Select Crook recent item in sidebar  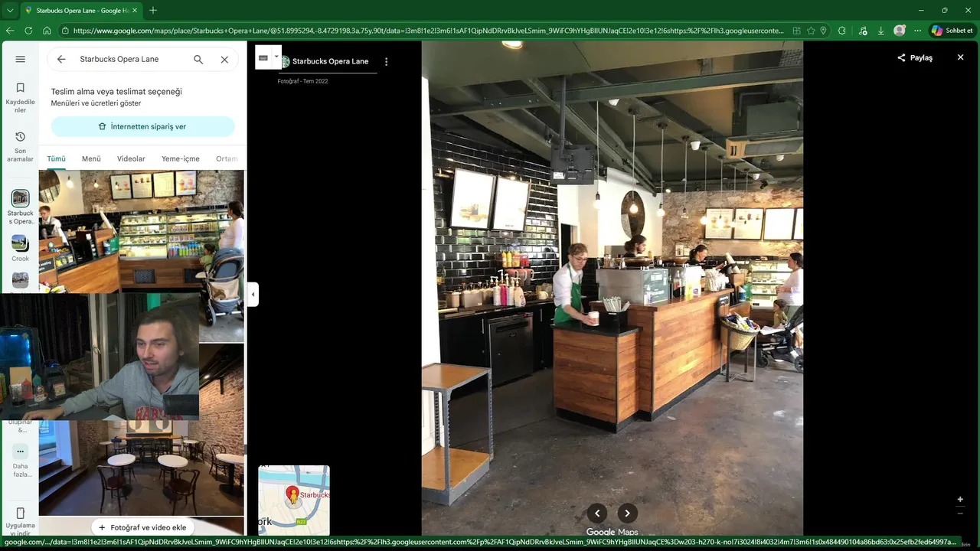21,249
